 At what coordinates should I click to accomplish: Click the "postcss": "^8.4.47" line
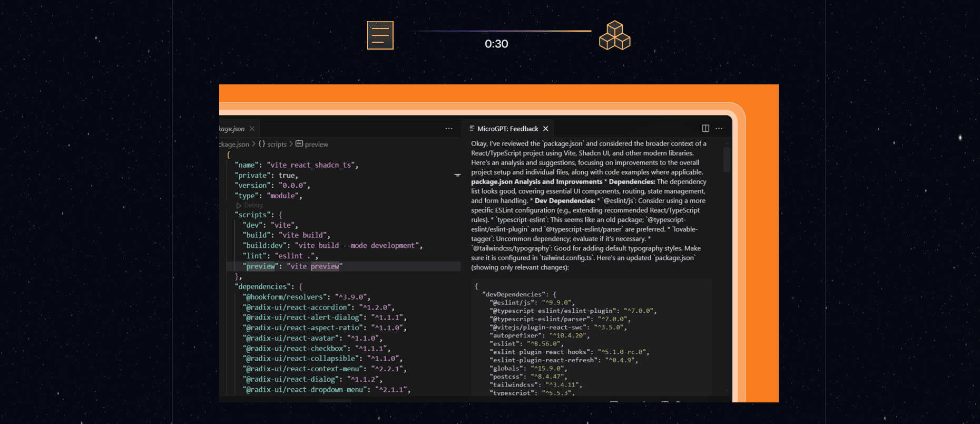[x=528, y=377]
